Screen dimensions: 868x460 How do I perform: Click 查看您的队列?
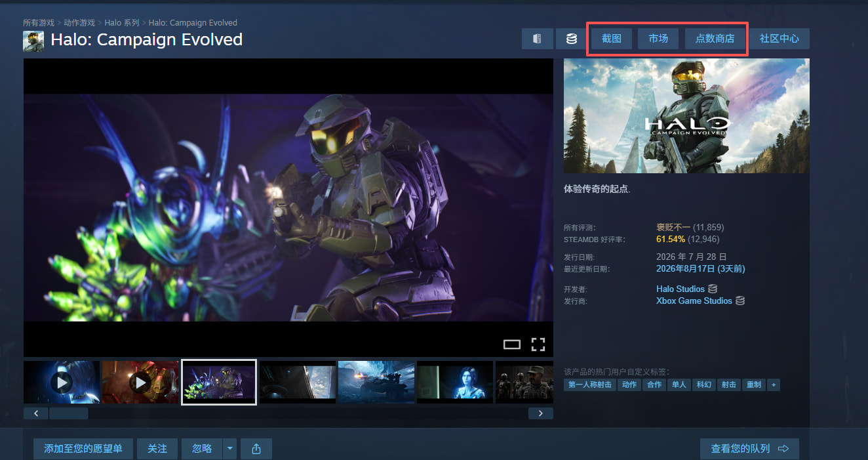pyautogui.click(x=749, y=449)
